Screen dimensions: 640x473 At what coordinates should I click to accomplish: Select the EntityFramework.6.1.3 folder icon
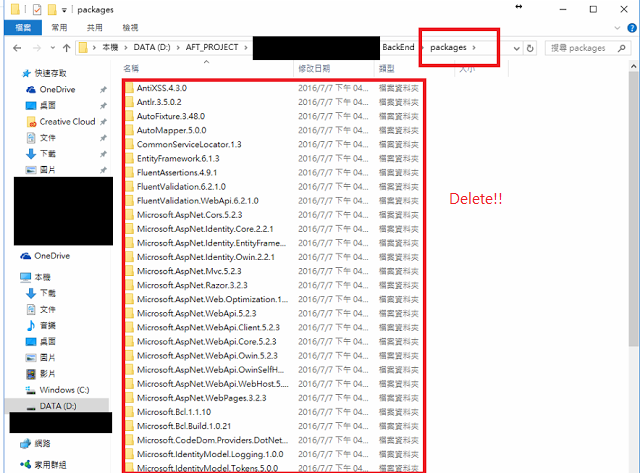(129, 158)
